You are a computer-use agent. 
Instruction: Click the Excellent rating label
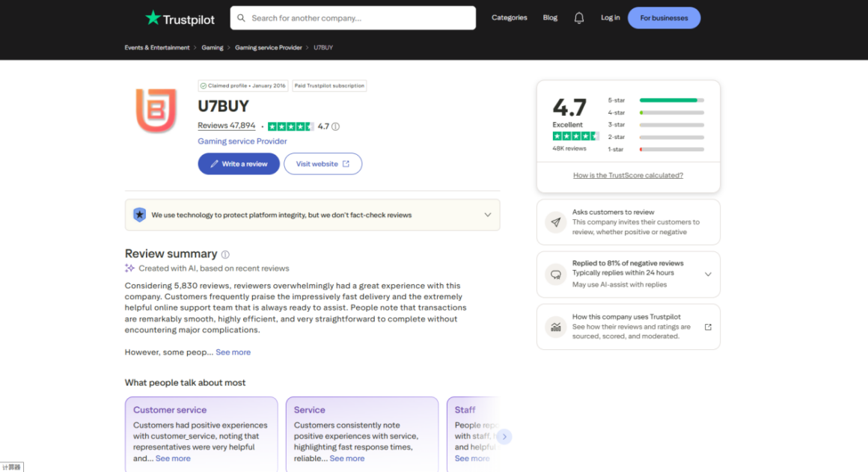pyautogui.click(x=567, y=124)
